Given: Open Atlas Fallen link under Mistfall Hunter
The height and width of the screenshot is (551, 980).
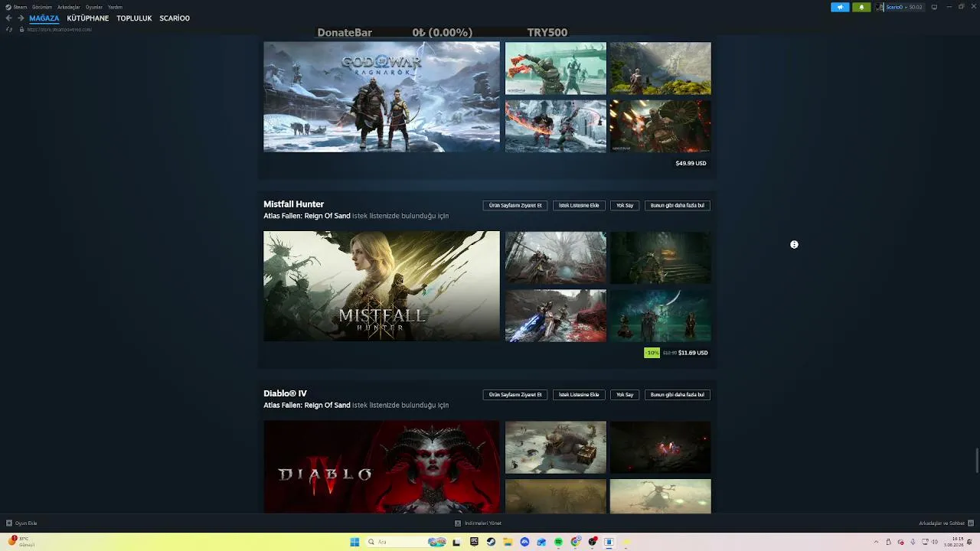Looking at the screenshot, I should [x=307, y=216].
